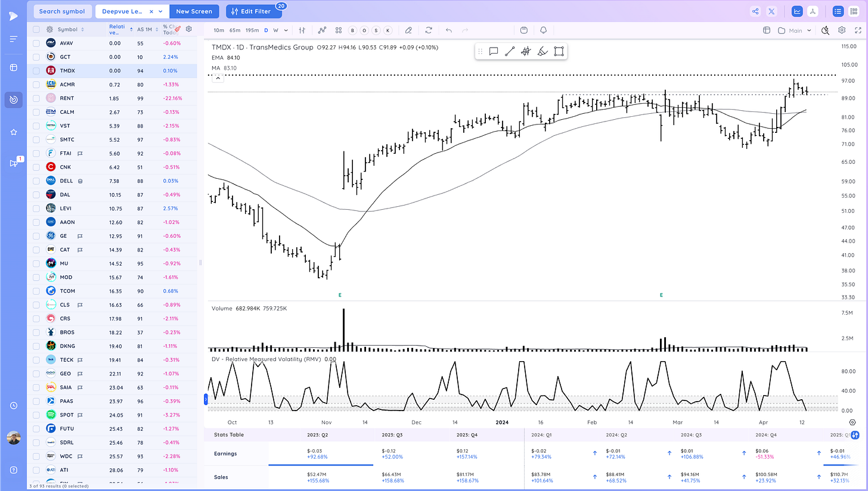Select the 195m timeframe
This screenshot has width=868, height=491.
point(252,30)
